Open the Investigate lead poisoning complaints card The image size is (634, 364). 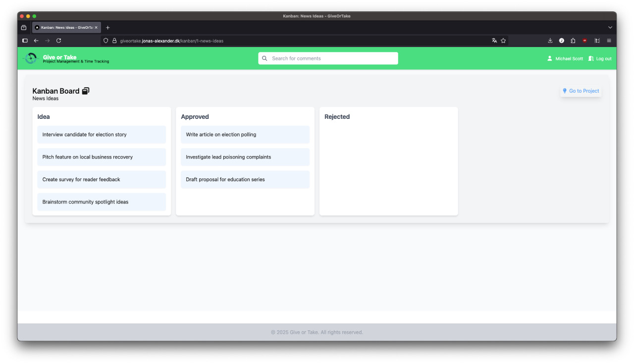click(x=245, y=157)
